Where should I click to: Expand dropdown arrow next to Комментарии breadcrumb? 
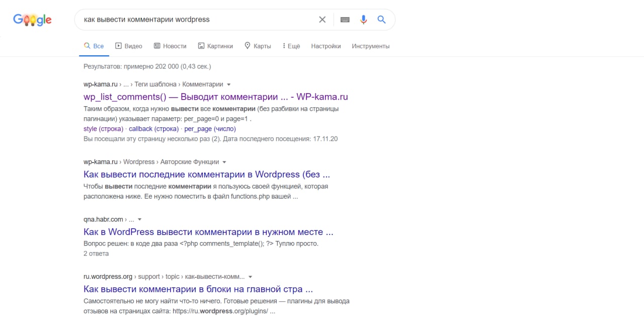[228, 85]
